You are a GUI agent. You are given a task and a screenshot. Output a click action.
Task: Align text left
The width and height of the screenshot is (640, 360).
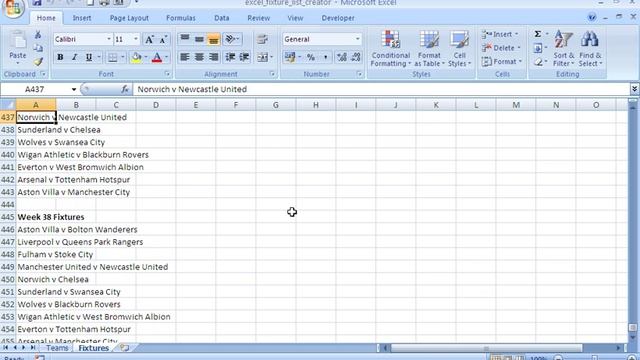click(184, 57)
